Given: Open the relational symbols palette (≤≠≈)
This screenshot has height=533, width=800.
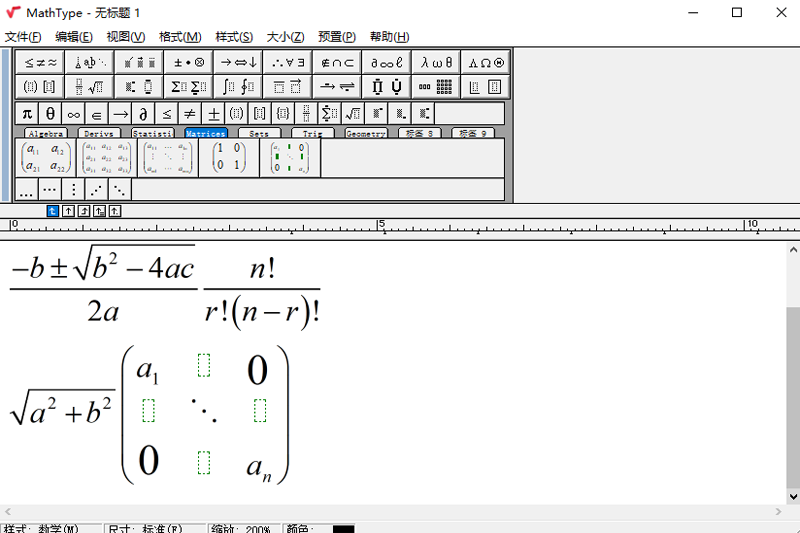Looking at the screenshot, I should pos(38,62).
